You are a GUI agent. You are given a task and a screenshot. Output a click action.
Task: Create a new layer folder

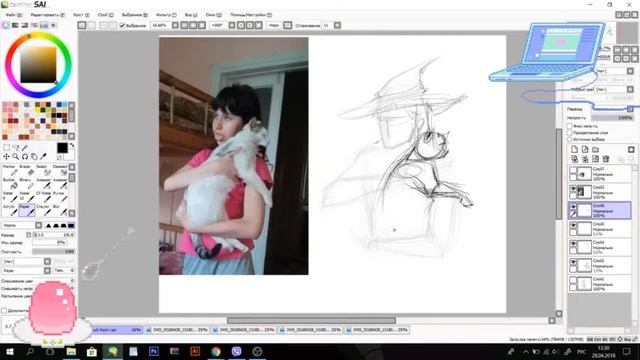pos(596,149)
